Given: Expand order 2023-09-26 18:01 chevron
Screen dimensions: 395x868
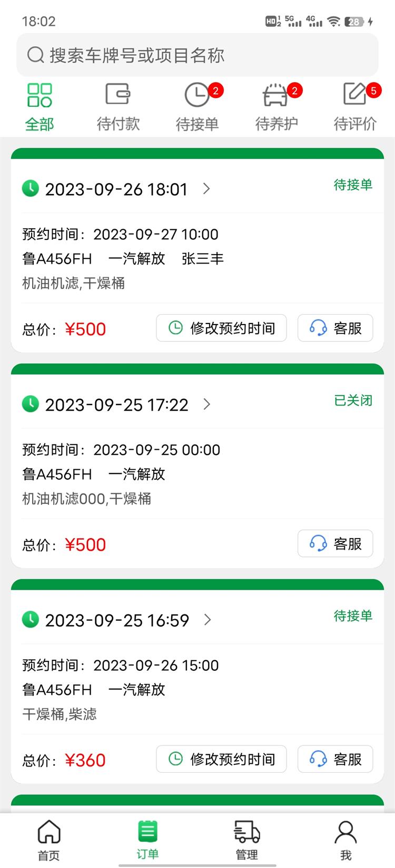Looking at the screenshot, I should (x=206, y=188).
